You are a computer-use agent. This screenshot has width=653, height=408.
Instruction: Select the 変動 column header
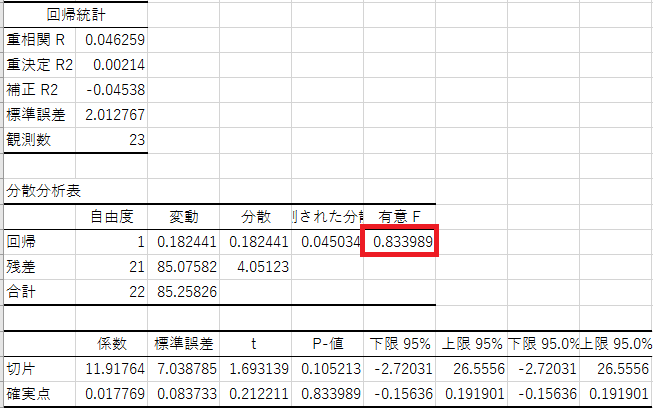click(184, 217)
